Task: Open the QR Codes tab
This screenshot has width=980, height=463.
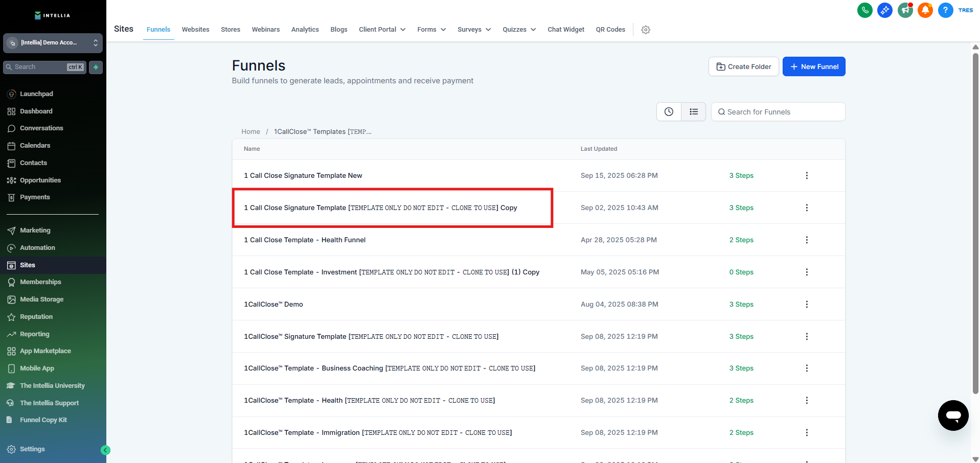Action: click(610, 30)
